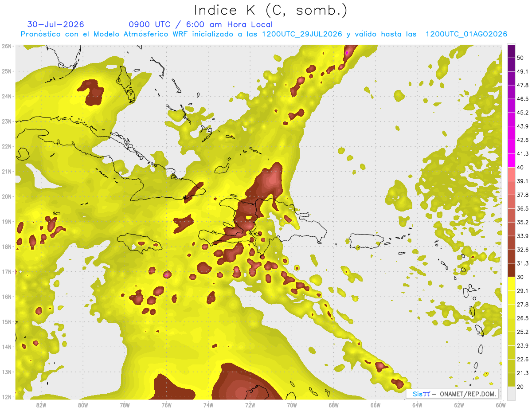Click the colorbar value 32.6

click(523, 250)
